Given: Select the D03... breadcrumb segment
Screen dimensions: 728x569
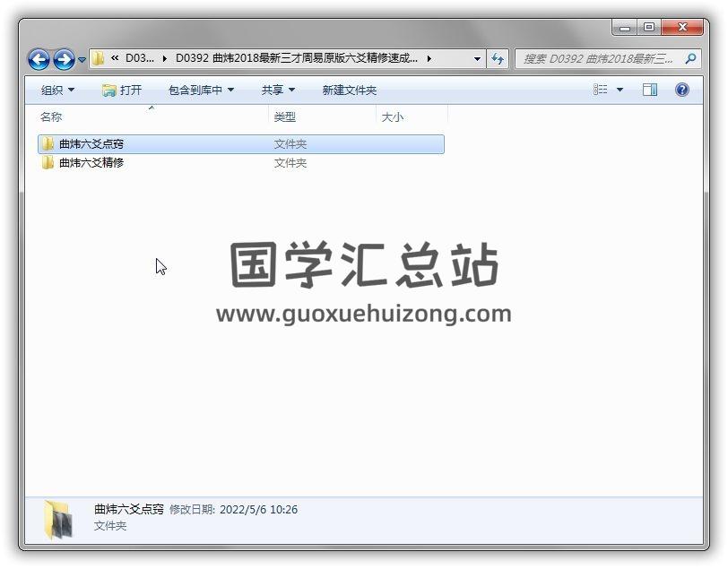Looking at the screenshot, I should pyautogui.click(x=140, y=58).
